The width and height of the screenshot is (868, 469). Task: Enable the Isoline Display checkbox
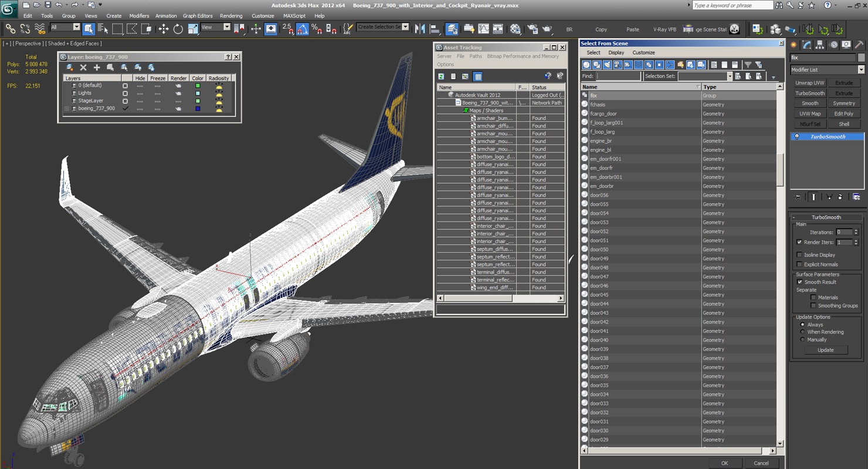click(x=799, y=255)
